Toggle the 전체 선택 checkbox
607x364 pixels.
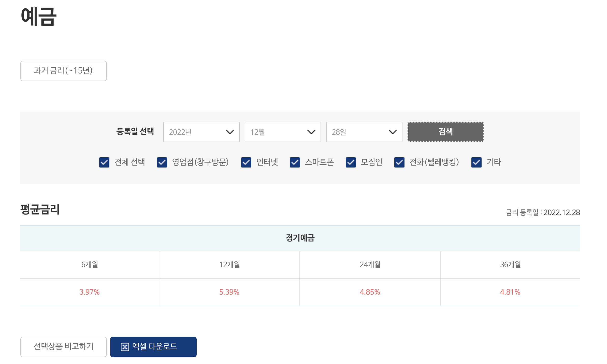tap(104, 162)
